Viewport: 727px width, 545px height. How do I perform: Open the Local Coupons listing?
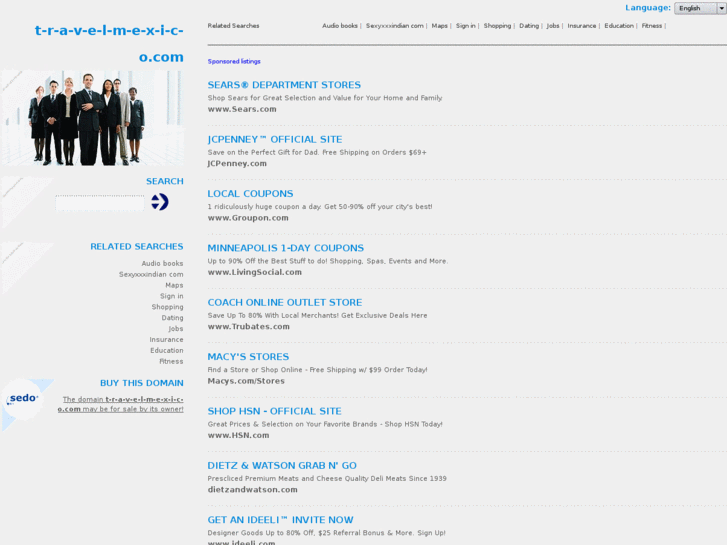pos(250,193)
